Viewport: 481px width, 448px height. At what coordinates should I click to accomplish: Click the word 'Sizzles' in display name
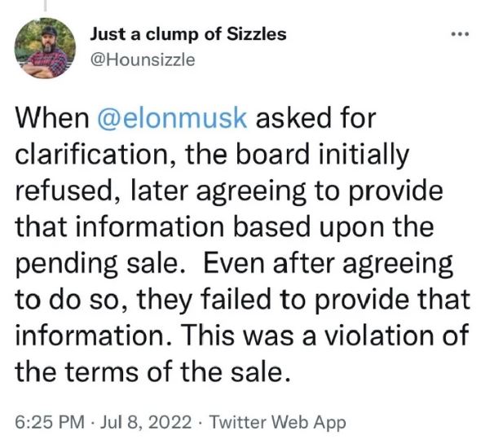coord(257,33)
